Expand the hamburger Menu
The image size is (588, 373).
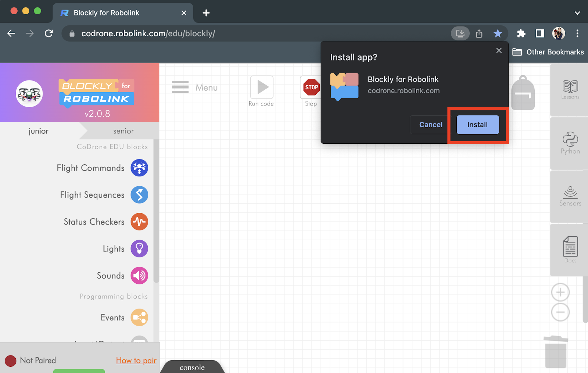[x=195, y=87]
